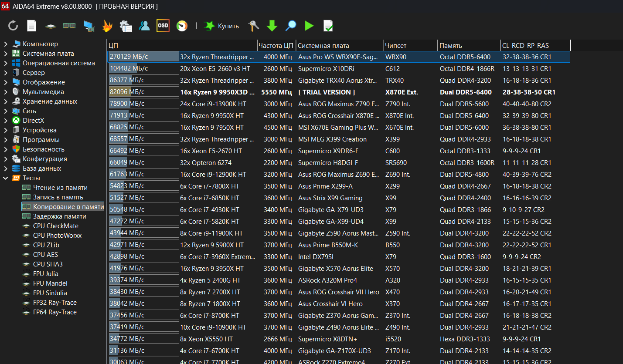Click the Refresh toolbar icon
The image size is (623, 364).
13,26
